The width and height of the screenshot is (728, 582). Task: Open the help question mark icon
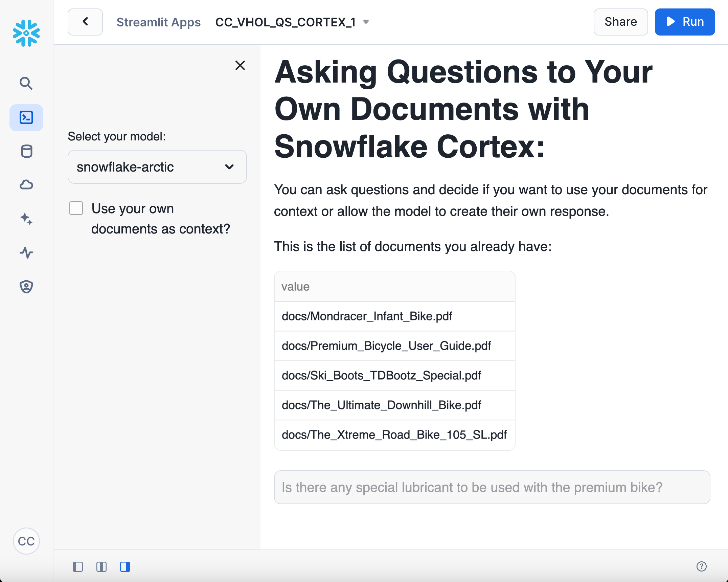[701, 566]
